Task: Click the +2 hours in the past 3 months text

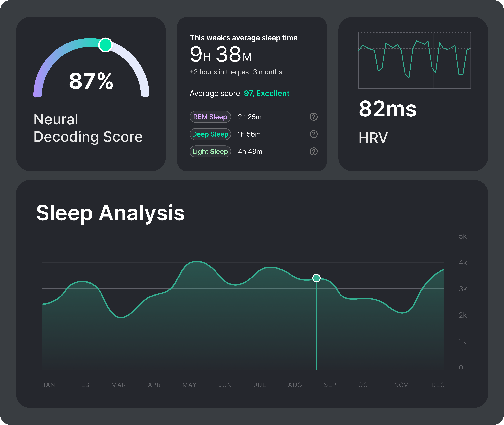Action: 236,72
